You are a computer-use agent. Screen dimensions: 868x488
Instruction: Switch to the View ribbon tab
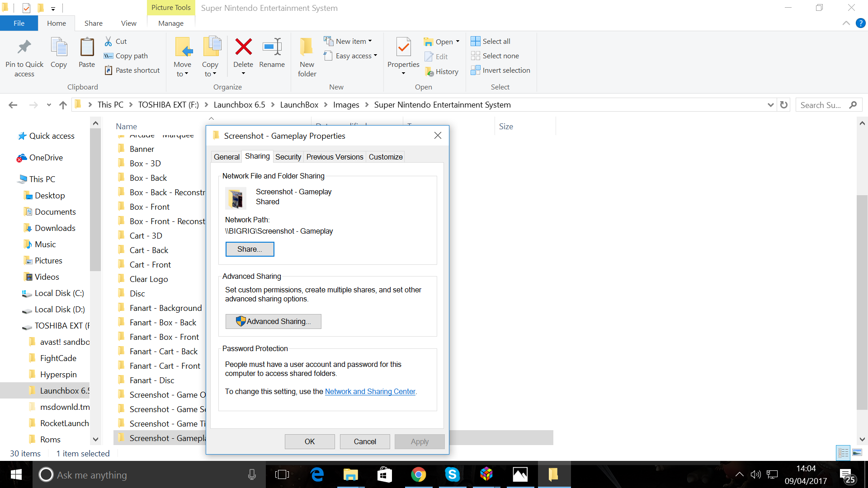(x=128, y=23)
